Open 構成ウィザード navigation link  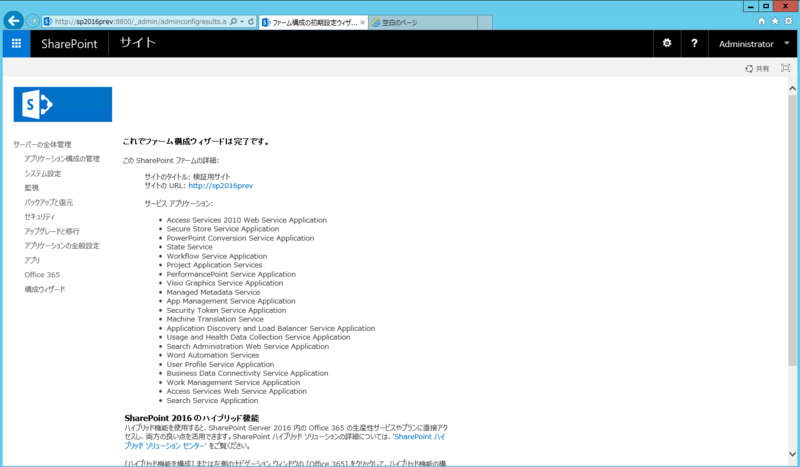(x=45, y=289)
